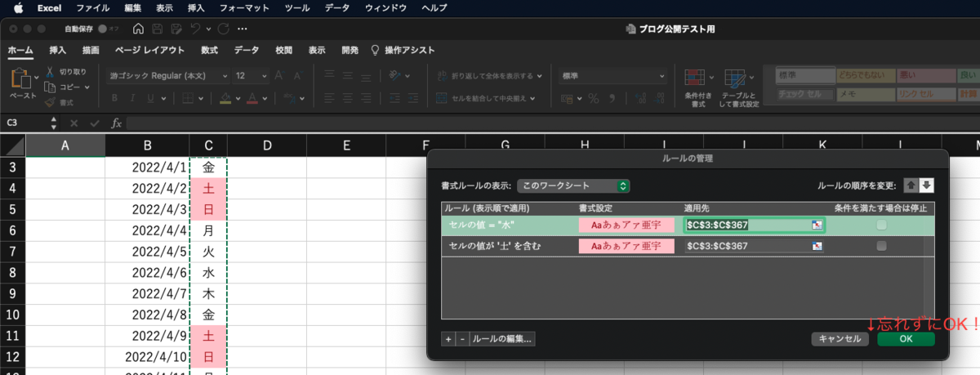Open the このワークシート rule scope dropdown

click(x=573, y=185)
